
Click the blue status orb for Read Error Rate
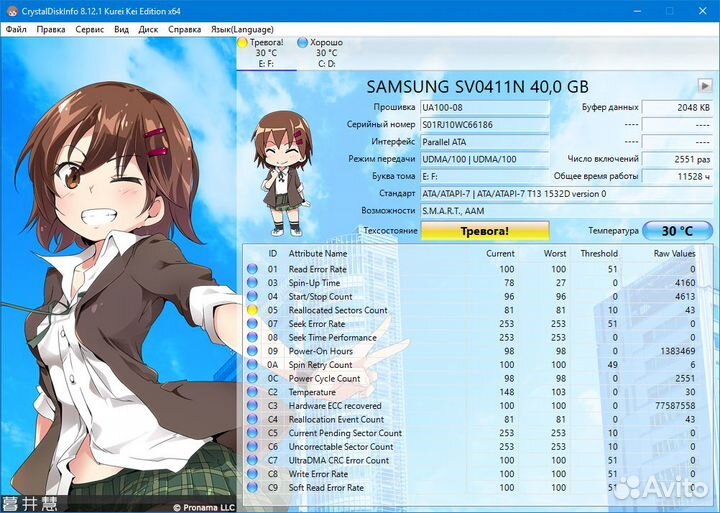[252, 269]
